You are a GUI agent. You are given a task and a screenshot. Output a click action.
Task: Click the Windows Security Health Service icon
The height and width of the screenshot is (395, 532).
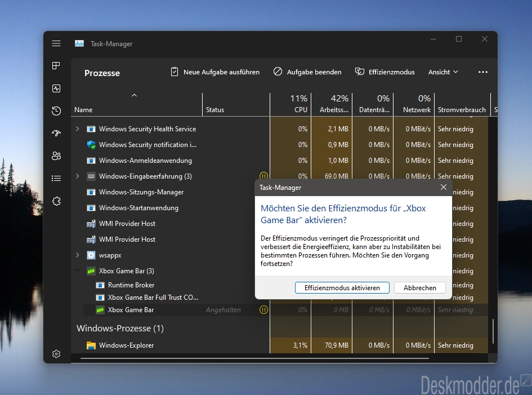click(91, 129)
